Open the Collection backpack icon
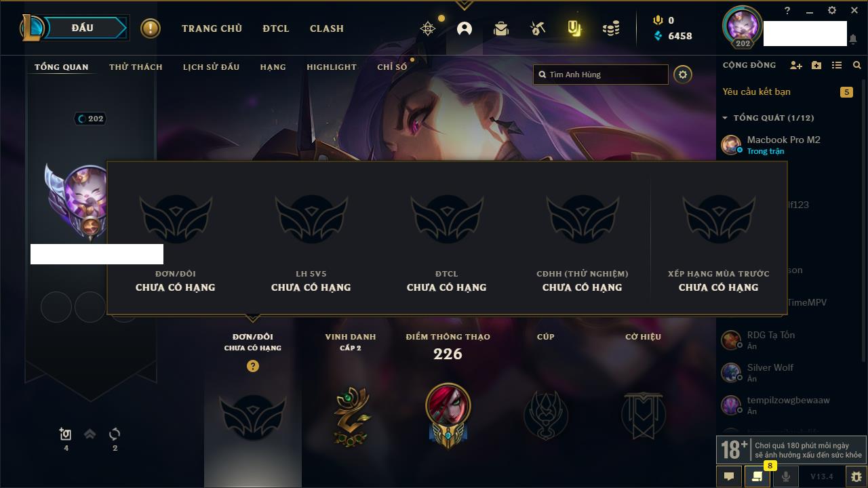 (501, 28)
